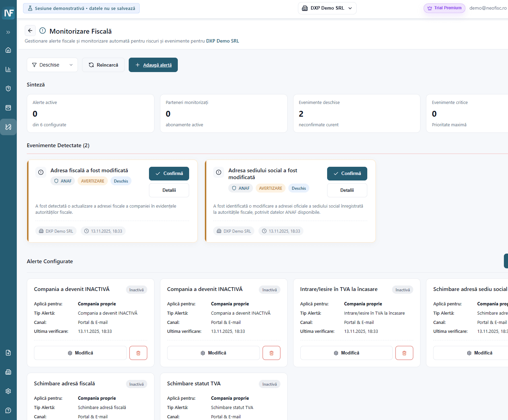The width and height of the screenshot is (508, 420).
Task: Confirm the Adresa fiscală a fost modificată event
Action: click(x=169, y=174)
